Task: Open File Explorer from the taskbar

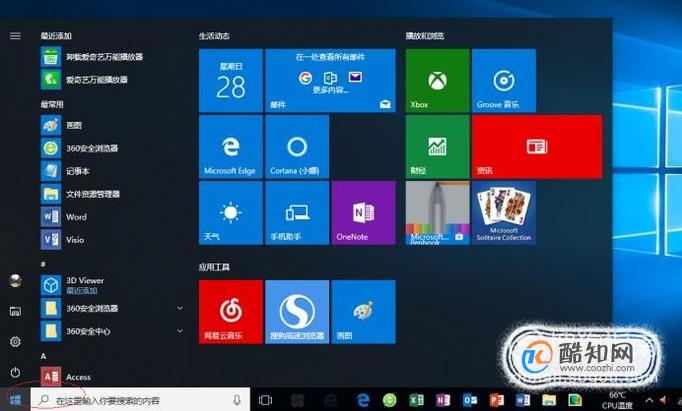Action: click(549, 400)
